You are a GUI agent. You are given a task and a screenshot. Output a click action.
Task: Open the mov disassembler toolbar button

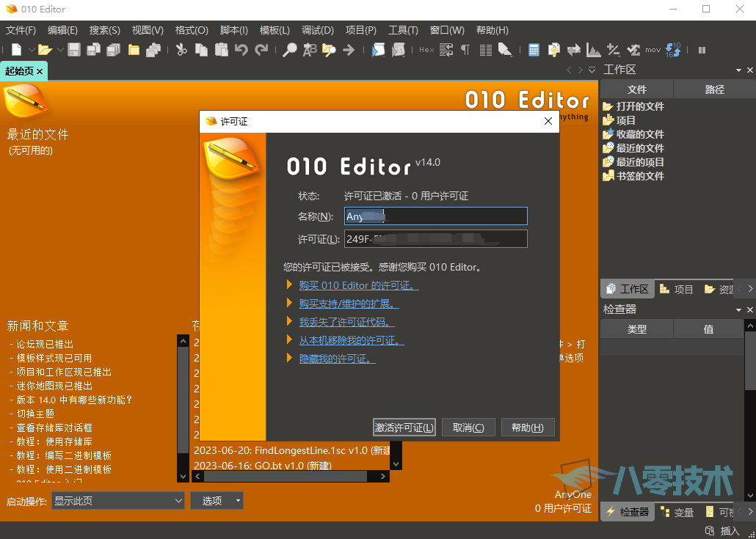tap(653, 50)
